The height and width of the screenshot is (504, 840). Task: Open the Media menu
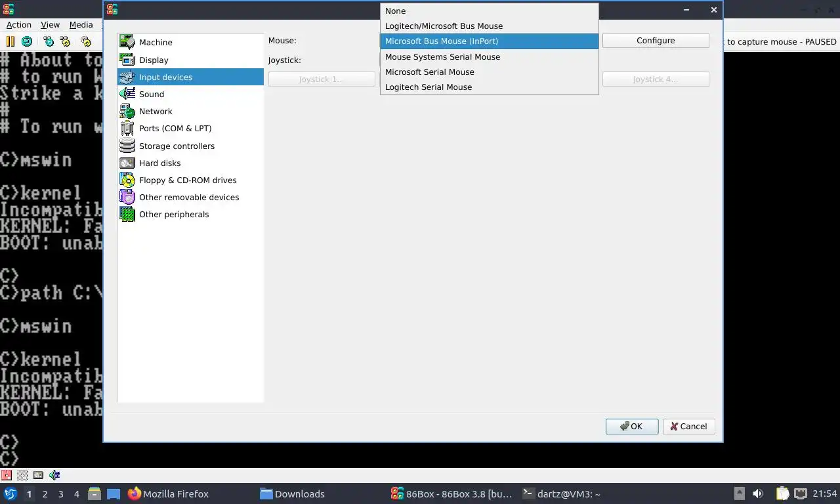tap(81, 25)
